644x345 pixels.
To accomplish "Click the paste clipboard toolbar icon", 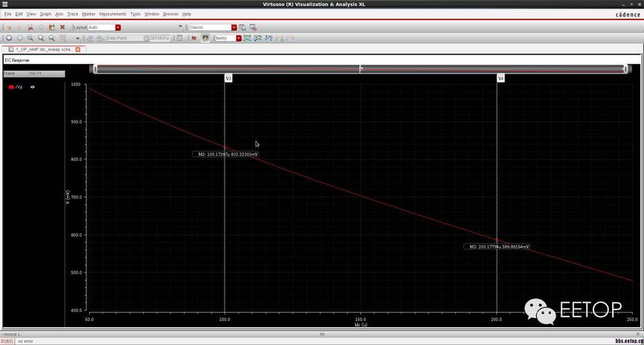I will click(52, 28).
